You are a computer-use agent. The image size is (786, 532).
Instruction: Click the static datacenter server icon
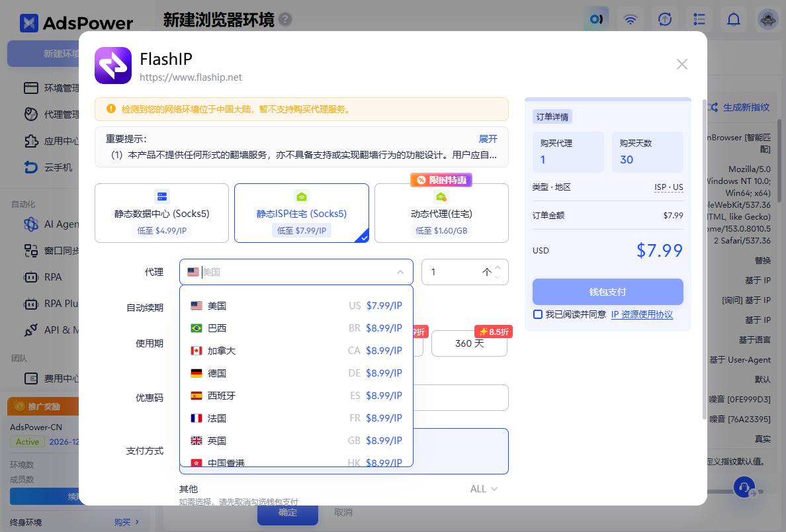pyautogui.click(x=162, y=196)
